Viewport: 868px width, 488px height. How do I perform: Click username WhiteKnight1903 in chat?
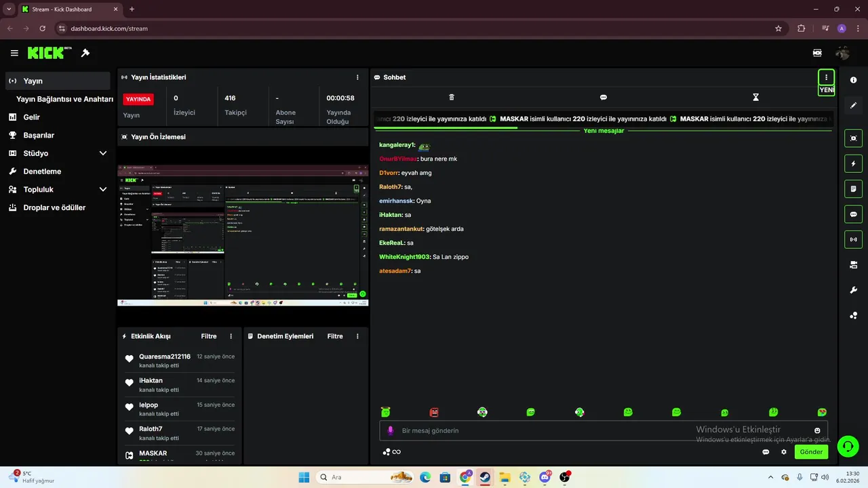click(x=404, y=257)
